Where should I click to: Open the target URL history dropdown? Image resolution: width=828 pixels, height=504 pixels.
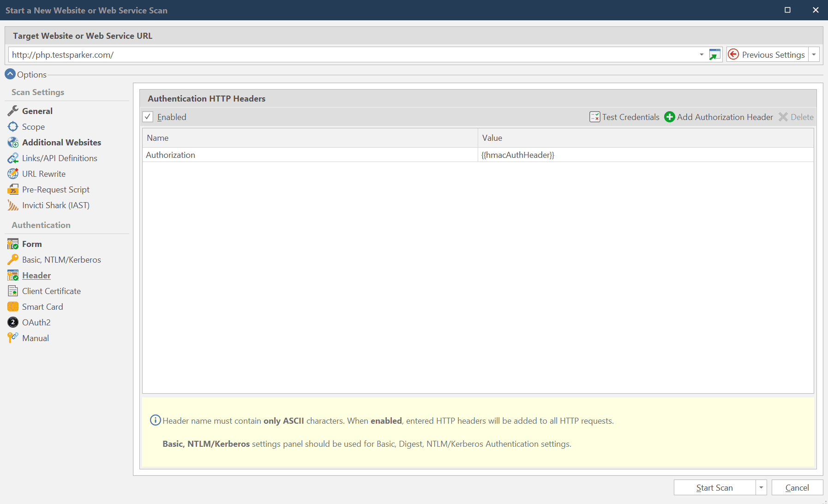point(701,54)
